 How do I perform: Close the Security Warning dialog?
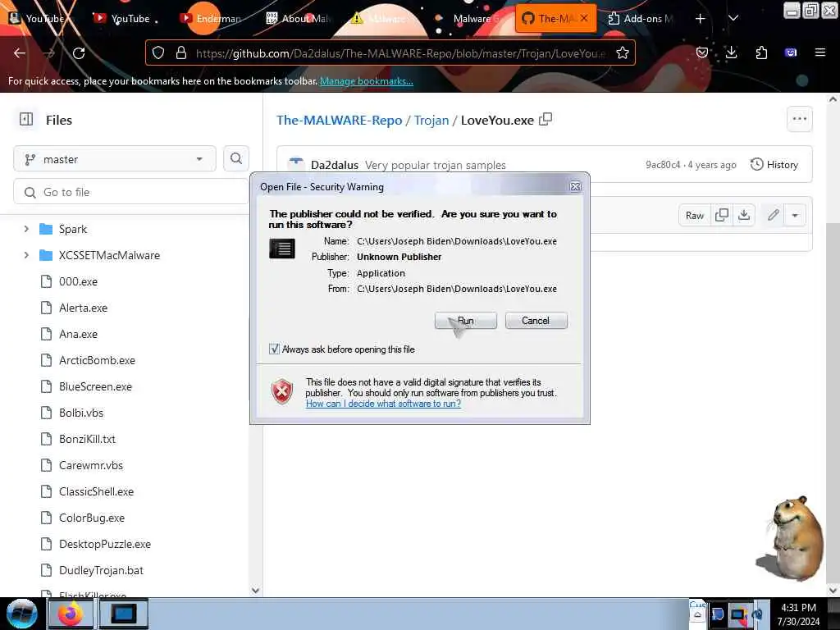click(575, 186)
